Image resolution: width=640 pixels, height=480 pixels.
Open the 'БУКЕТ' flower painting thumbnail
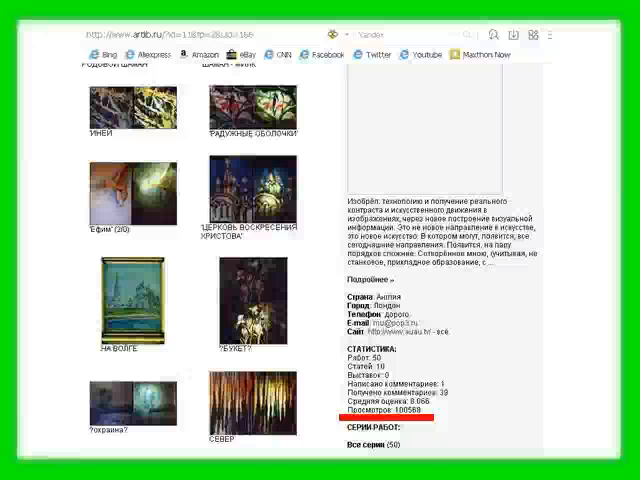click(253, 301)
